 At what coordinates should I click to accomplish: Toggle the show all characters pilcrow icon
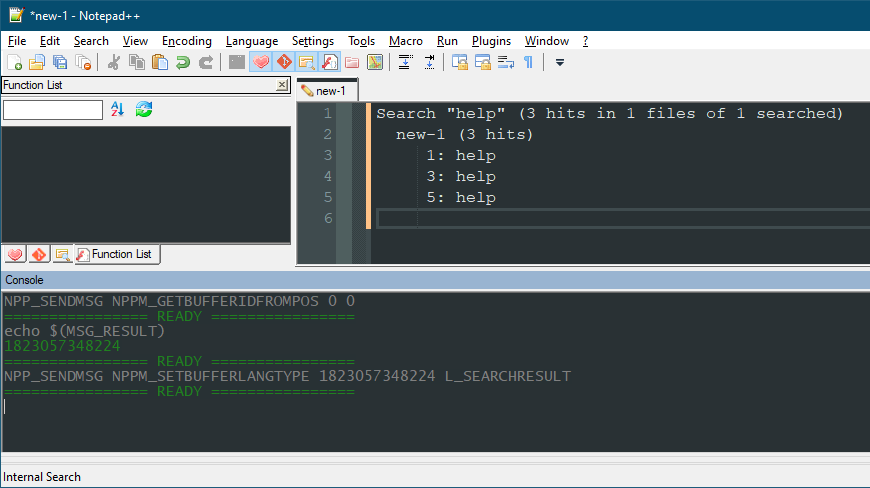pos(528,62)
